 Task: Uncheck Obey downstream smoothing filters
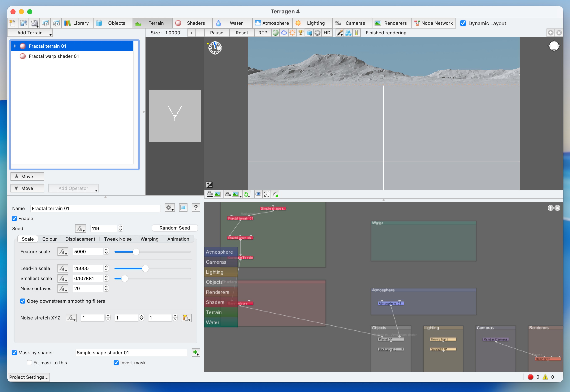point(23,301)
